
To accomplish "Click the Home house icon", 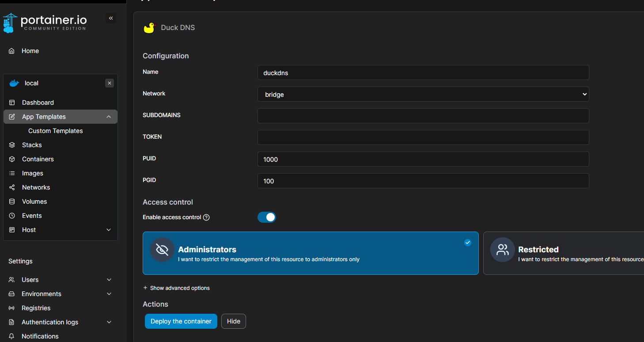I will 12,51.
